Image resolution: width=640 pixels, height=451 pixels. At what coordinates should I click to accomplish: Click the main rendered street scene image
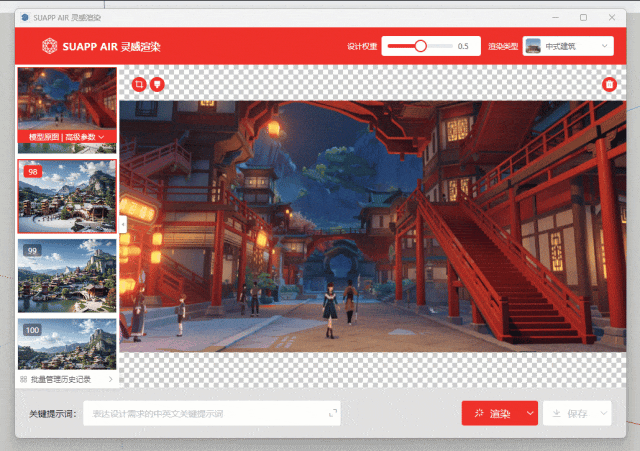(x=373, y=226)
